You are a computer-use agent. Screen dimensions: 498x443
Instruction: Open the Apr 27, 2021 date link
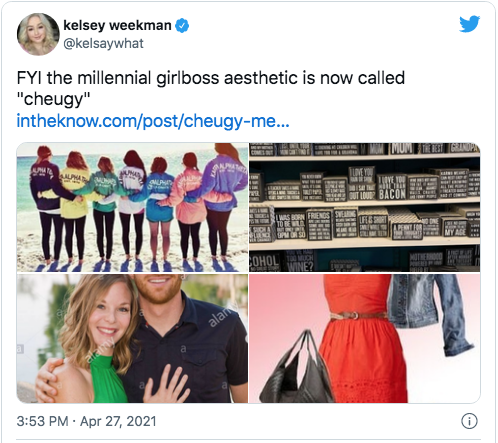118,421
